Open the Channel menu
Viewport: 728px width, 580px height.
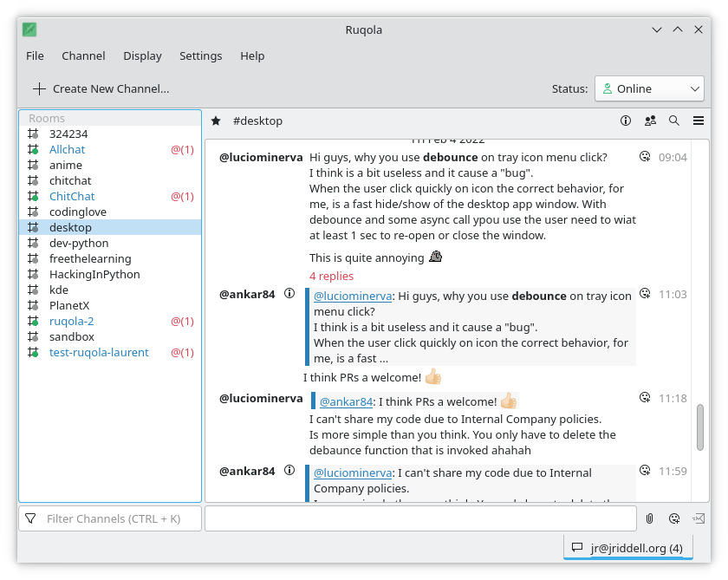(x=83, y=55)
